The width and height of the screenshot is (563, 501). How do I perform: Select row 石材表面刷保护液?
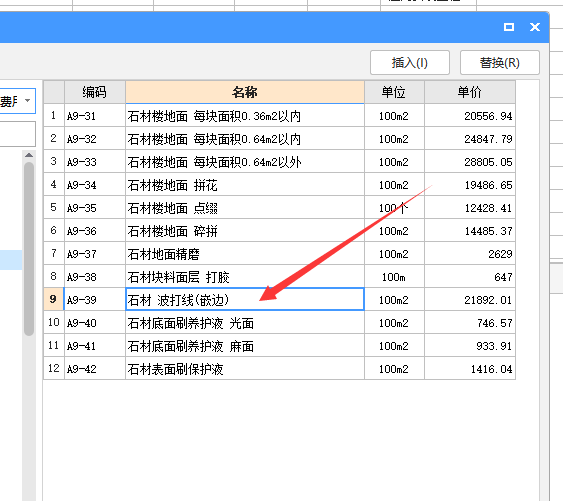(x=245, y=368)
